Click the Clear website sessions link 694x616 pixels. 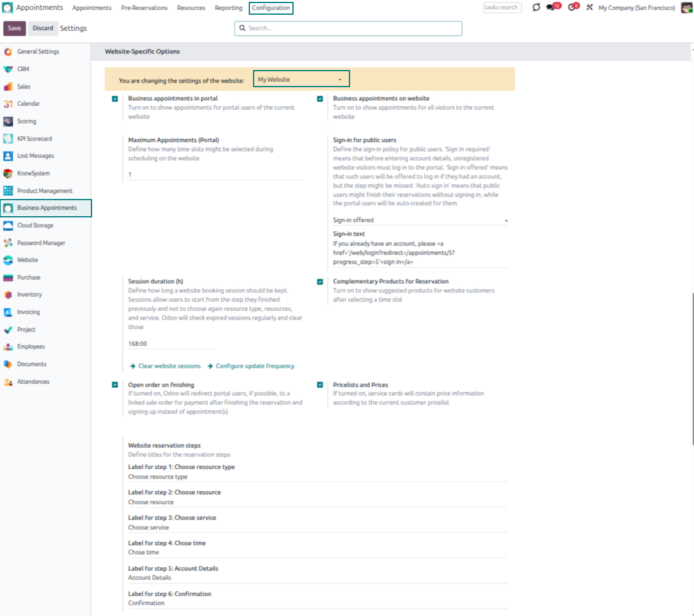169,366
